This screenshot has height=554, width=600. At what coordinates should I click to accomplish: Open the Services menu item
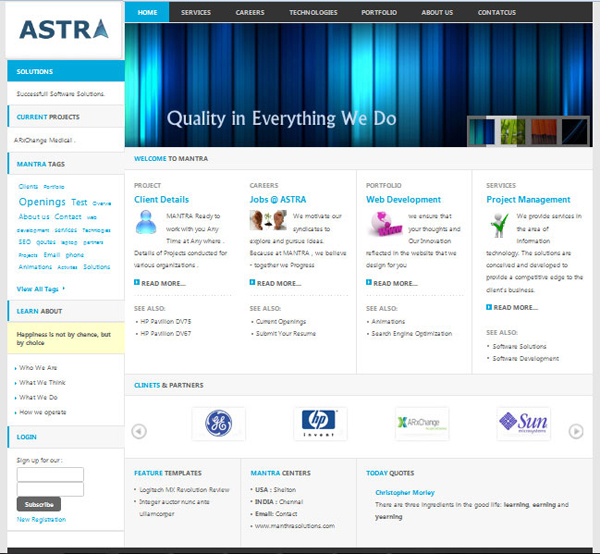coord(196,12)
